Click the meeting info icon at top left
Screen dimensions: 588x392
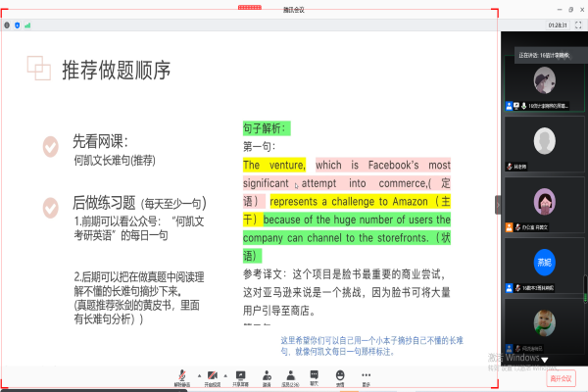point(8,24)
